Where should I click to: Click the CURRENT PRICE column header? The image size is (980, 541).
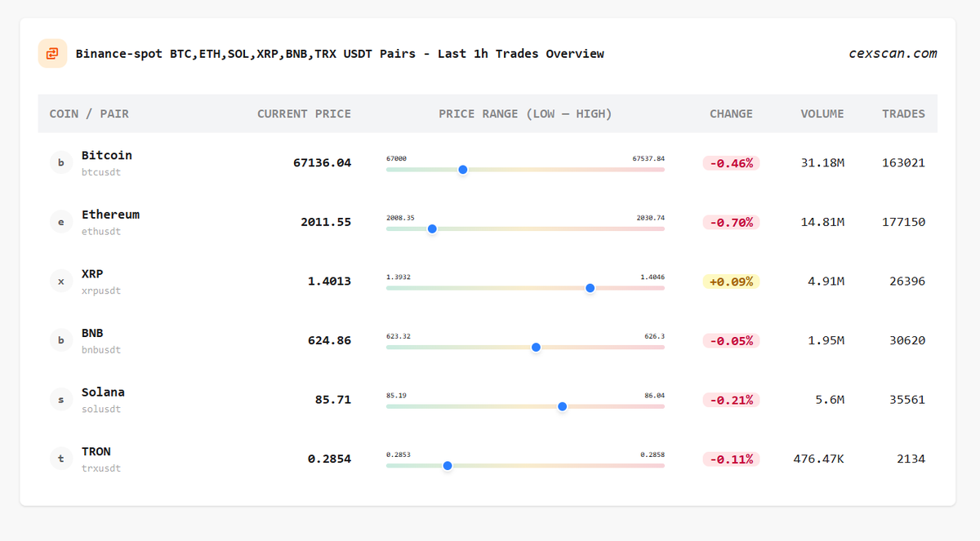point(304,113)
